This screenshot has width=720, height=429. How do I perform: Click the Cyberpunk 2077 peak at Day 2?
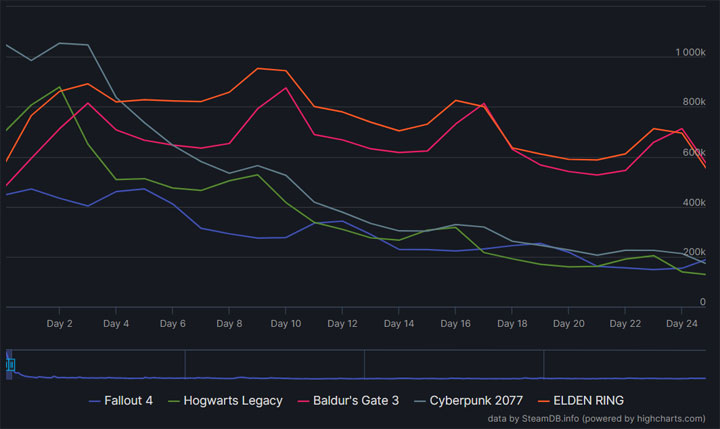click(x=59, y=43)
